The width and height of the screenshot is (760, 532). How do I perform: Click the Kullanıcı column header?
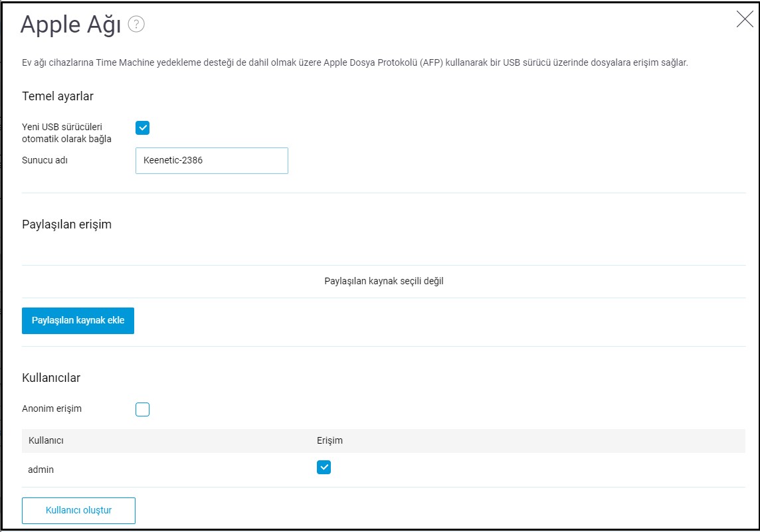pyautogui.click(x=46, y=440)
